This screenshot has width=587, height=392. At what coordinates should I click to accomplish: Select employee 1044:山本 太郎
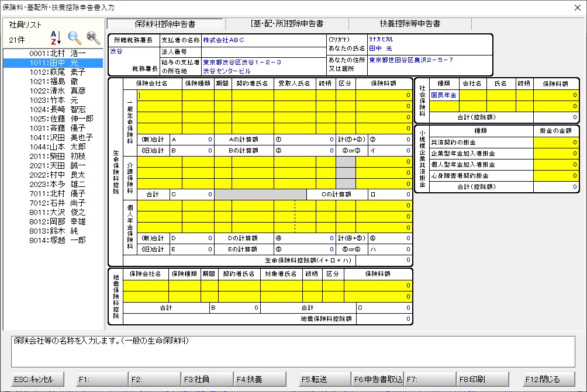[x=53, y=147]
